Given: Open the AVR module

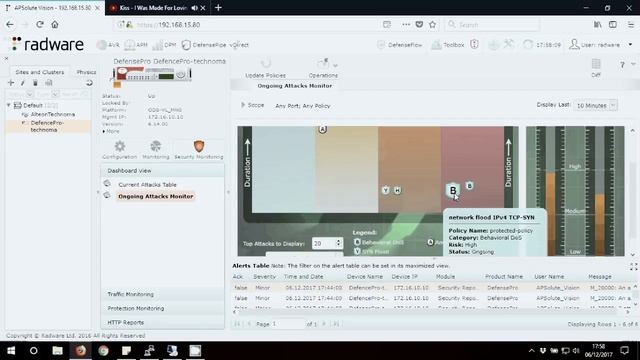Looking at the screenshot, I should (108, 45).
